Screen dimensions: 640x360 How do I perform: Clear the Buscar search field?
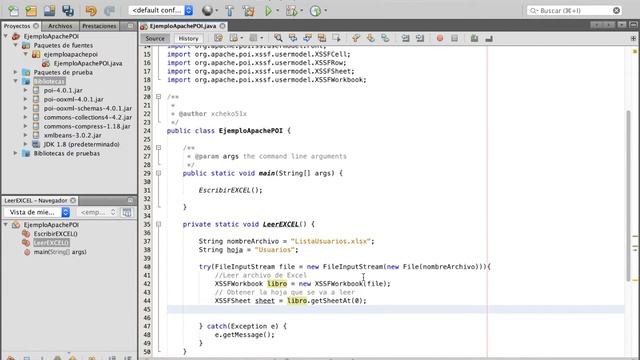[616, 11]
